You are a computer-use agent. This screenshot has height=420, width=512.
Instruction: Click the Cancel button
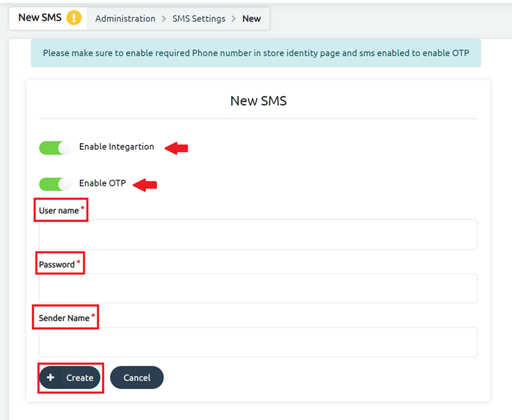tap(137, 378)
